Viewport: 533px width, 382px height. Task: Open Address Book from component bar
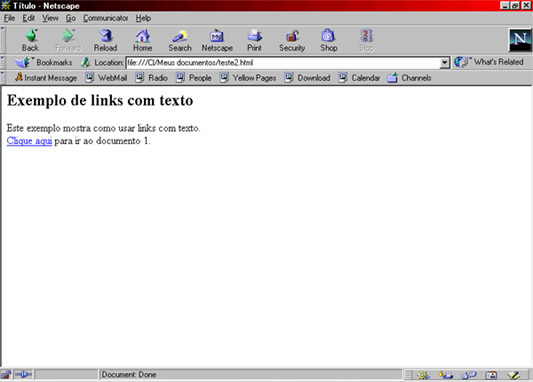(491, 375)
